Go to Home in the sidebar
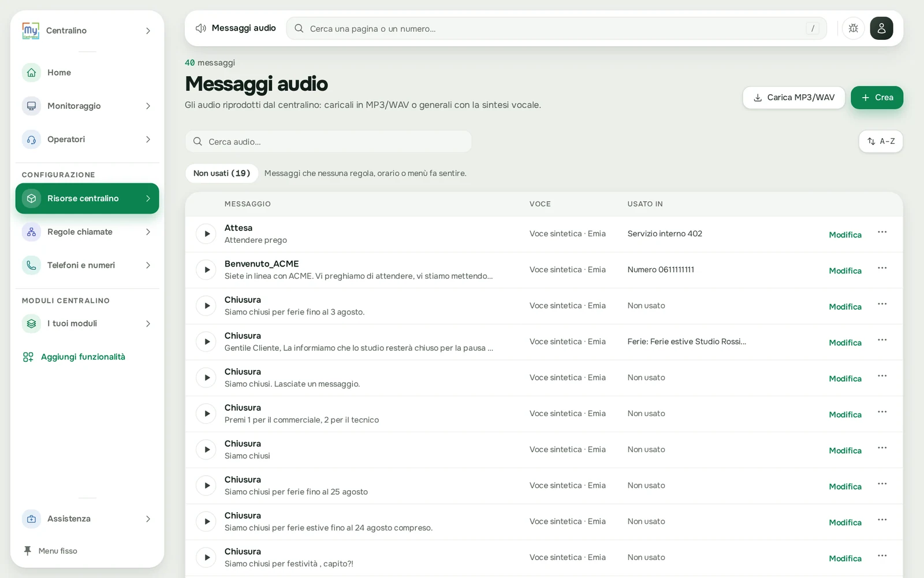924x578 pixels. pyautogui.click(x=87, y=73)
